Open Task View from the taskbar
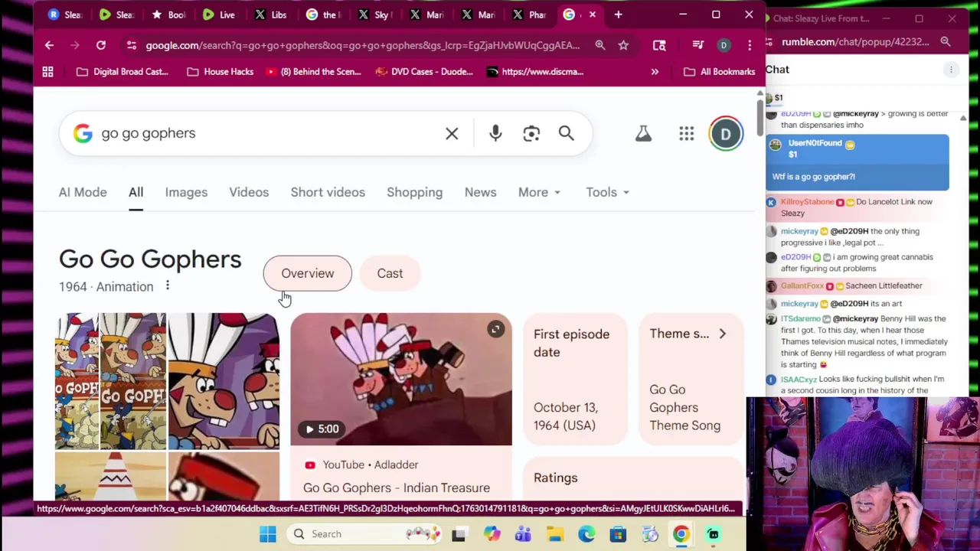Screen dimensions: 980x551 [x=459, y=533]
